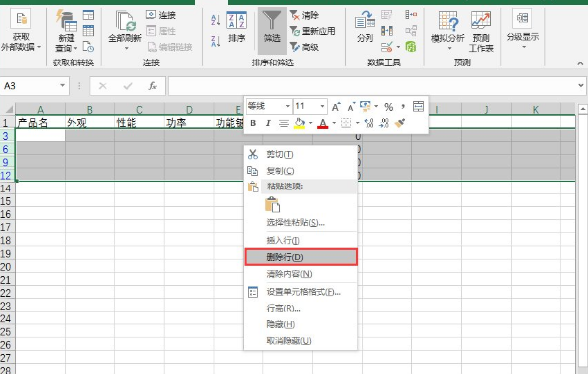Click the Paste option clipboard icon
This screenshot has height=374, width=588.
(272, 204)
